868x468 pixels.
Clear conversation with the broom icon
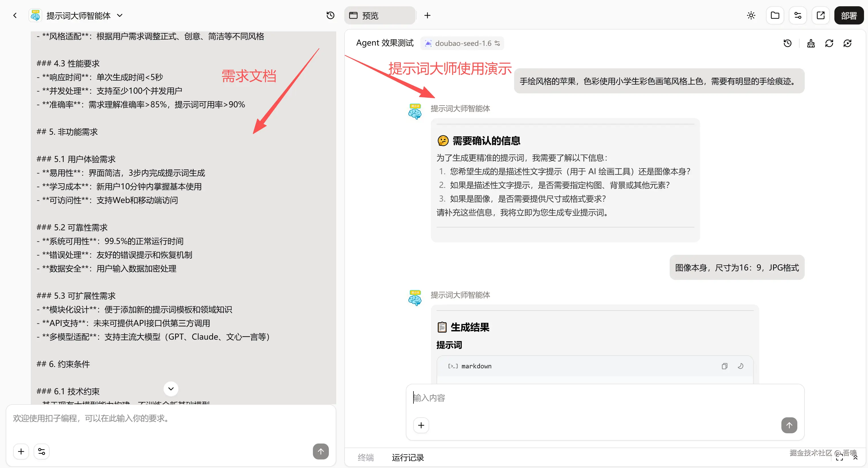click(811, 43)
